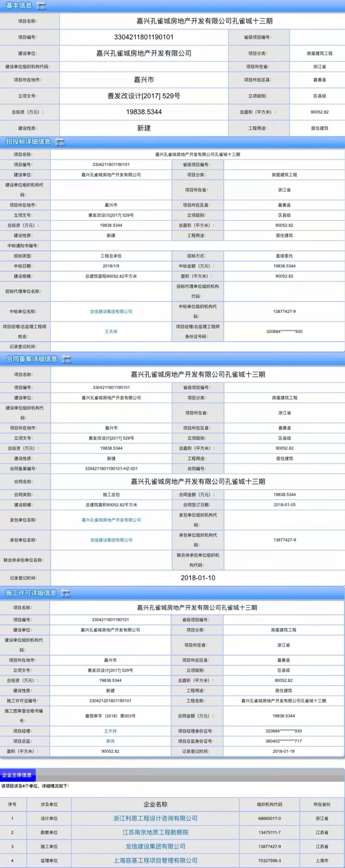The image size is (345, 868).
Task: Click the icon beside the 招投标详细信息 header
Action: pos(60,142)
